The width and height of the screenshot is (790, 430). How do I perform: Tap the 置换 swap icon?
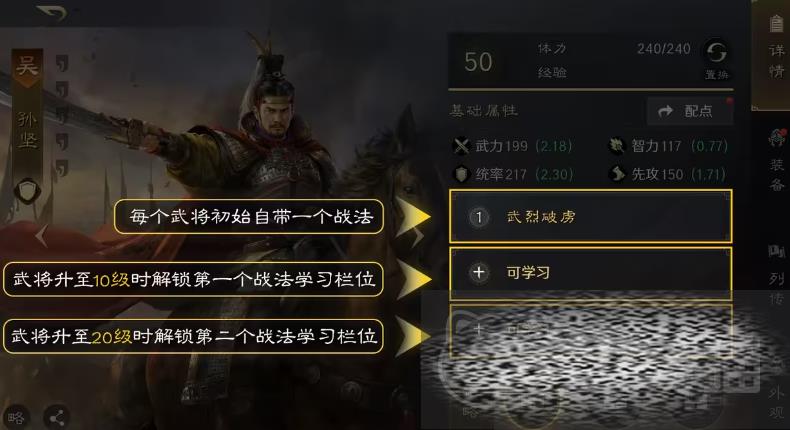pos(716,52)
